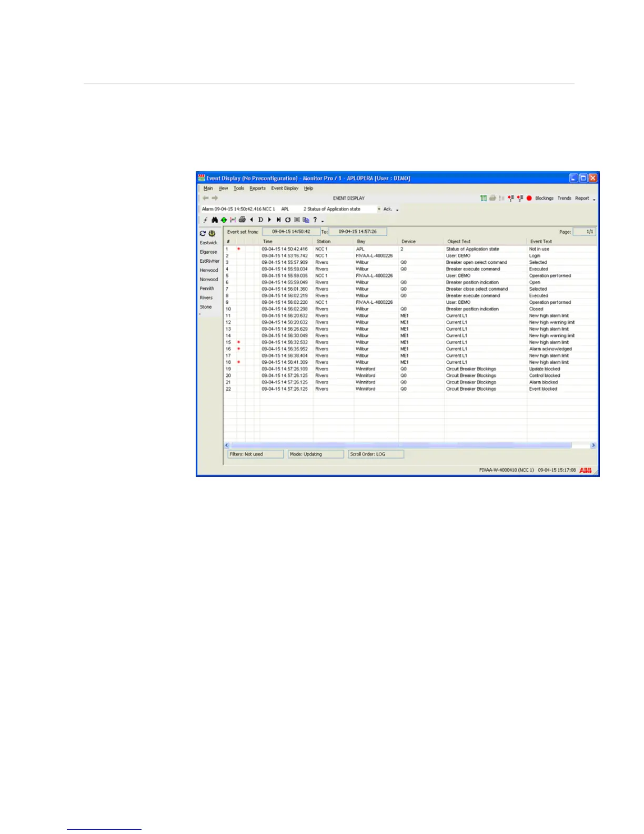Select the Penrith station
Screen dimensions: 644x834
tap(207, 289)
